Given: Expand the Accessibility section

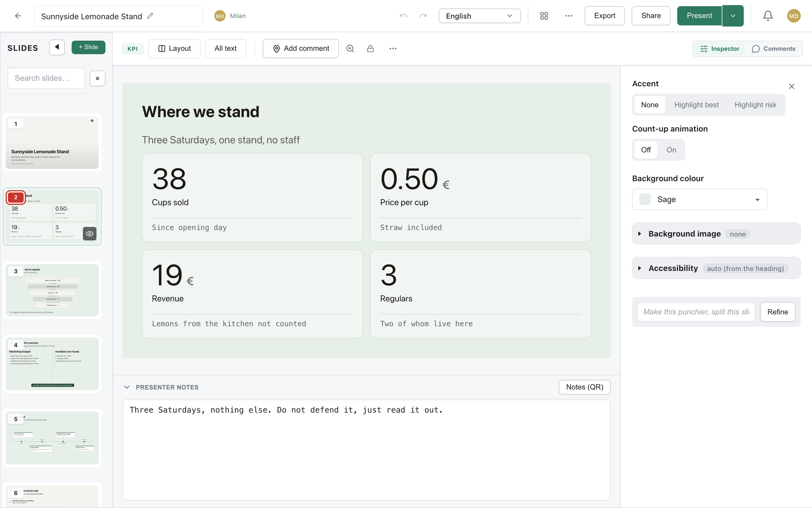Looking at the screenshot, I should pos(716,268).
